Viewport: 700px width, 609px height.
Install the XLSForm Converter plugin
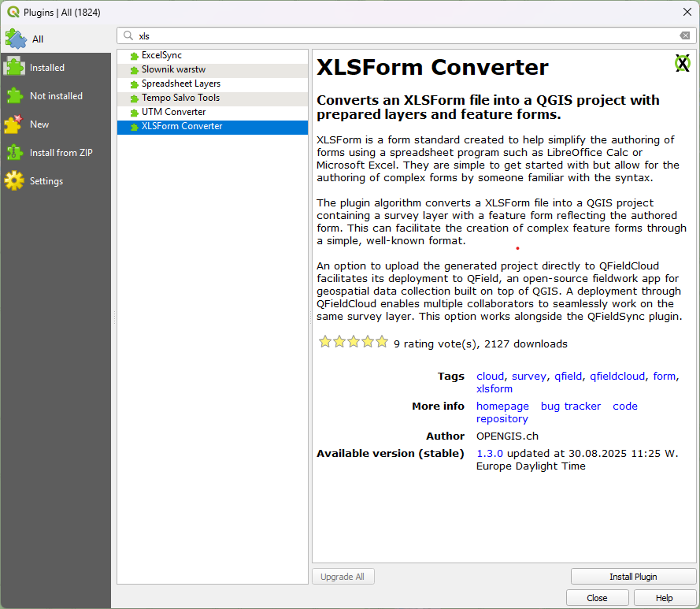[x=633, y=576]
